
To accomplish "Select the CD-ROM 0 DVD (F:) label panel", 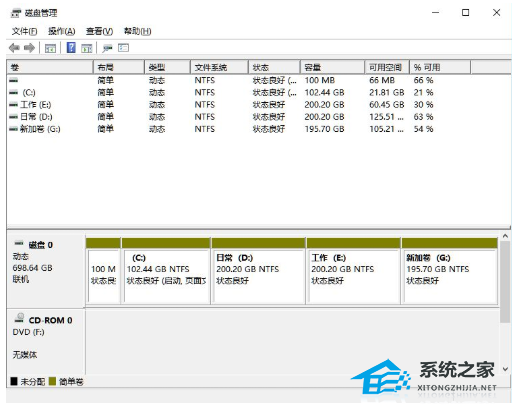I will pos(46,342).
